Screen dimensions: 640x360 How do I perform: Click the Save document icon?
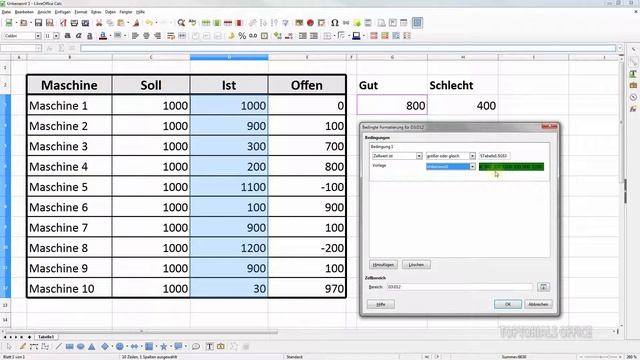click(x=38, y=23)
